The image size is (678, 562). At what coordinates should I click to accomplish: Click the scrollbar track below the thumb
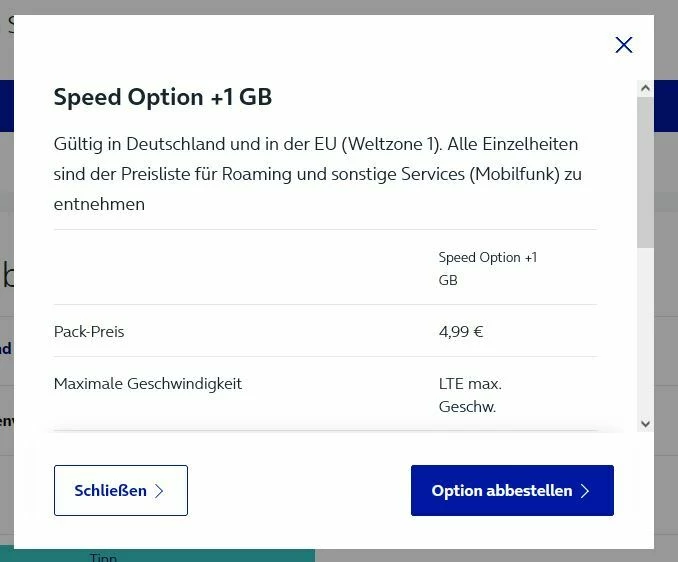pos(645,330)
